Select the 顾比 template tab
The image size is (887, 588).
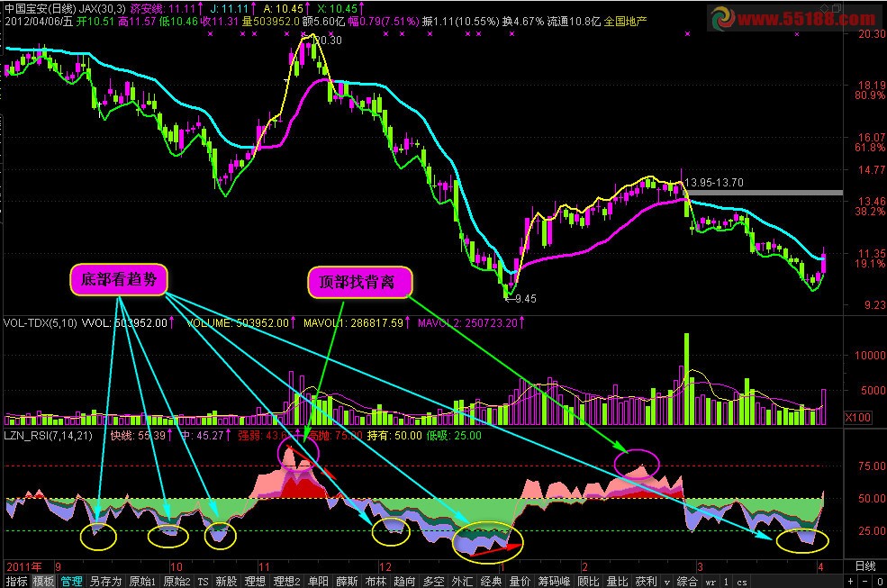pos(589,581)
